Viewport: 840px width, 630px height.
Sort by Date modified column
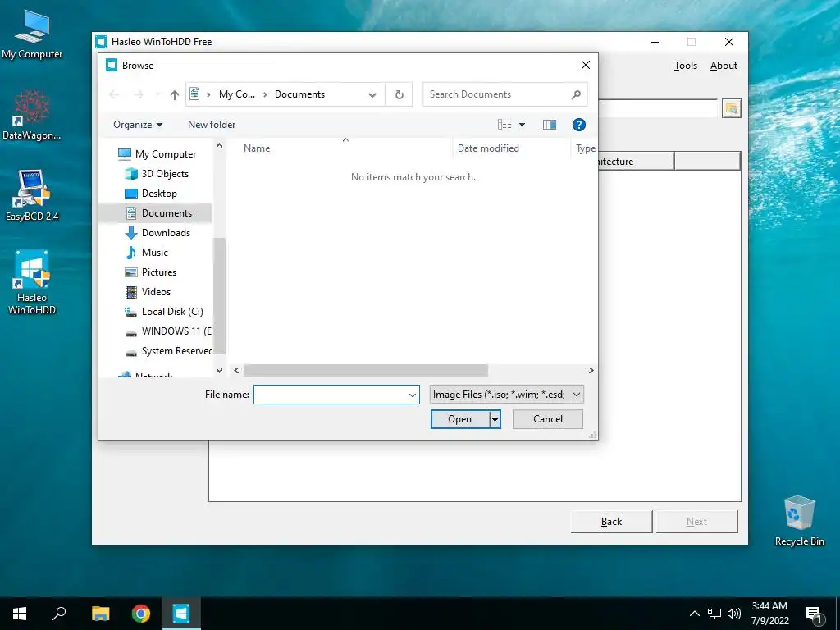click(512, 148)
